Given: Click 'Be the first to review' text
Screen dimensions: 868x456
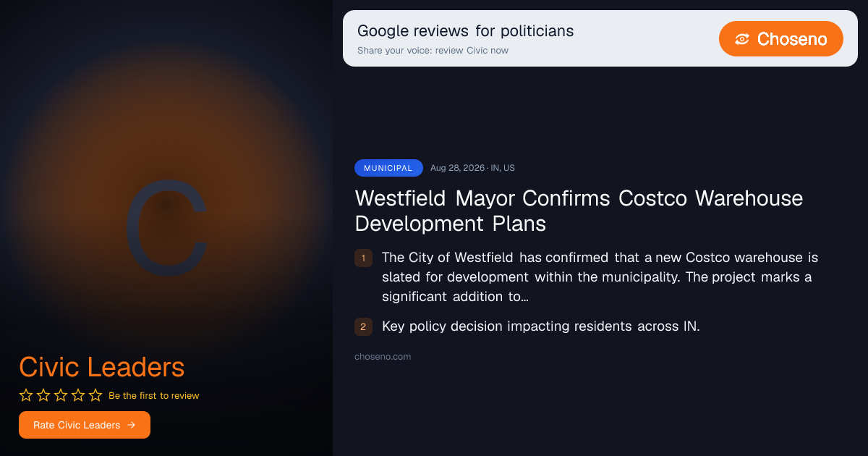Looking at the screenshot, I should tap(154, 396).
